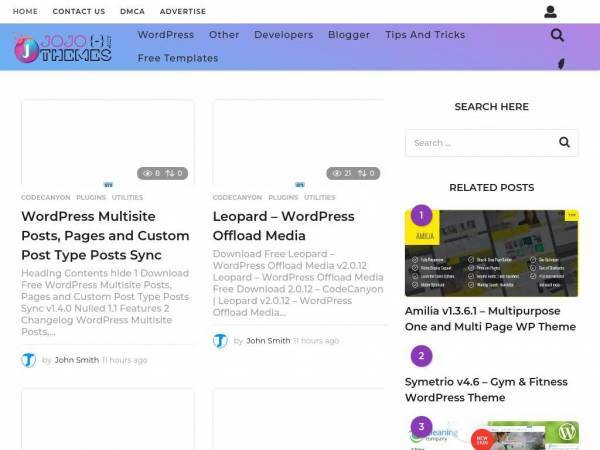Image resolution: width=600 pixels, height=450 pixels.
Task: Click the header search magnifier icon
Action: [557, 35]
